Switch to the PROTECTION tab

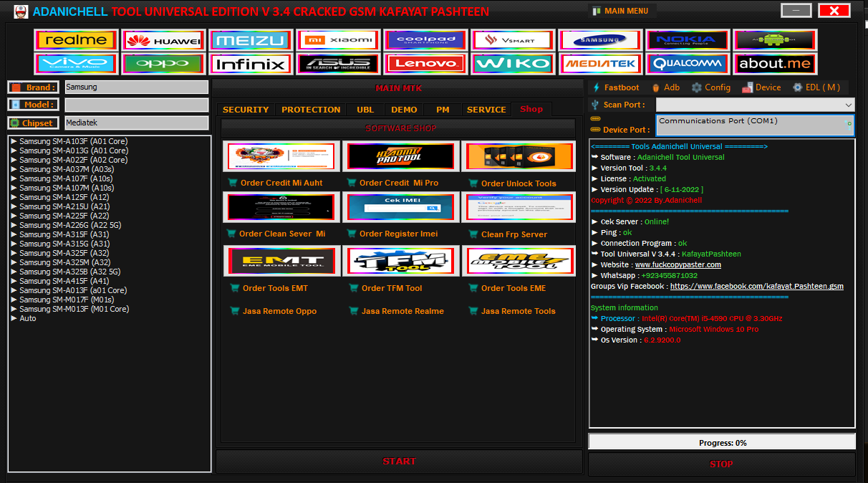pos(311,110)
